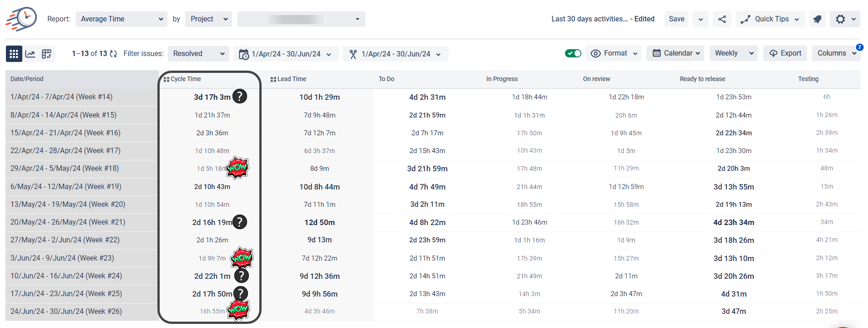Expand the Filter issues Resolved dropdown

coord(198,54)
